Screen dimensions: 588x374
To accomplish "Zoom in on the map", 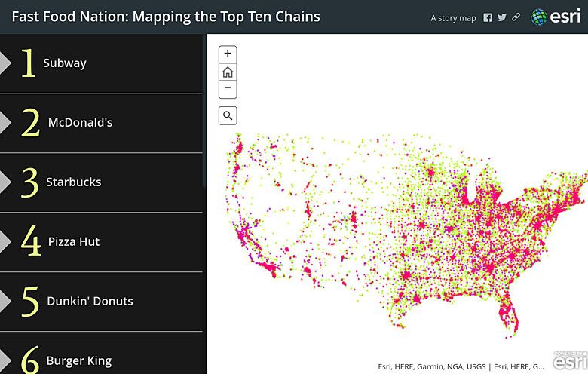I will pyautogui.click(x=228, y=54).
